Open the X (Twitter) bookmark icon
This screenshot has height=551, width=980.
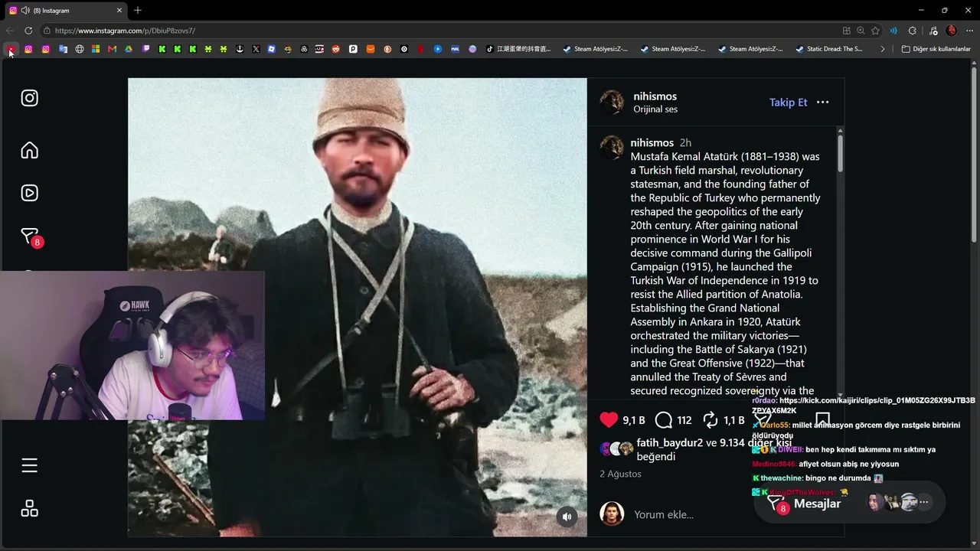point(256,49)
